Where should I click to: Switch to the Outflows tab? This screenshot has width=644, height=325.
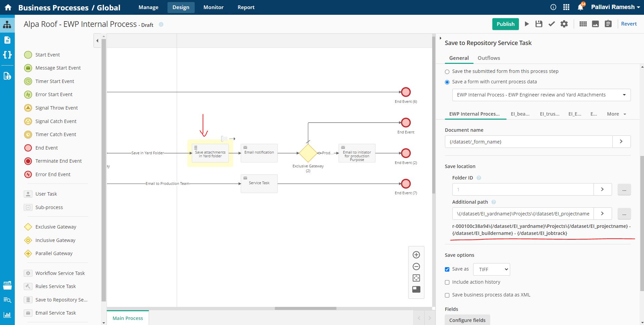[x=489, y=58]
